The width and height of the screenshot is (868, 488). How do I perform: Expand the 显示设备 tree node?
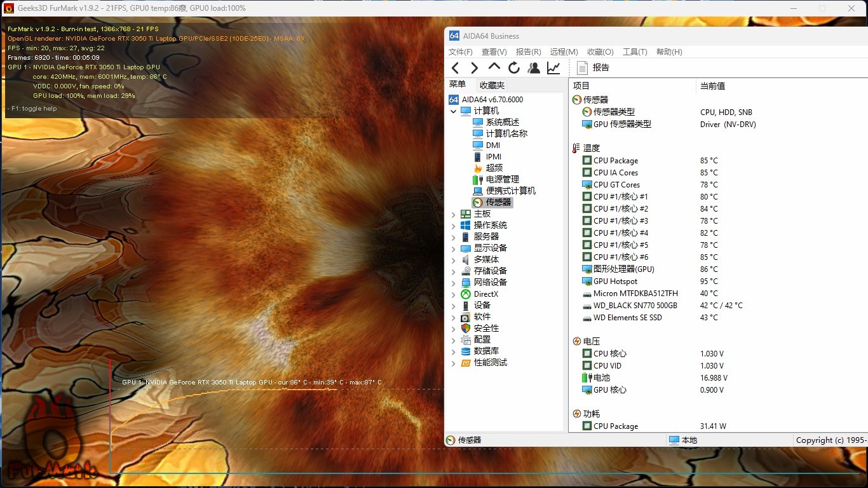coord(453,248)
